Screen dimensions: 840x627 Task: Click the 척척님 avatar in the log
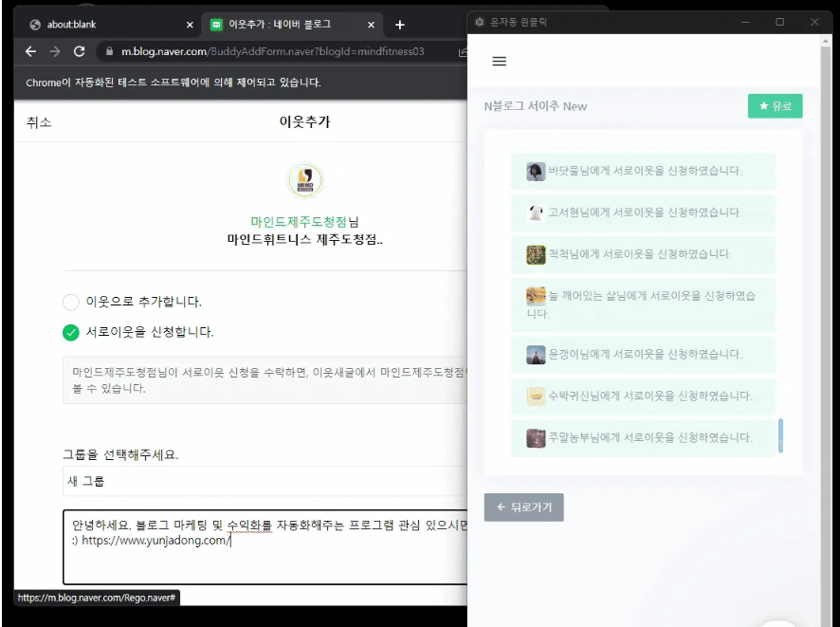click(x=536, y=254)
